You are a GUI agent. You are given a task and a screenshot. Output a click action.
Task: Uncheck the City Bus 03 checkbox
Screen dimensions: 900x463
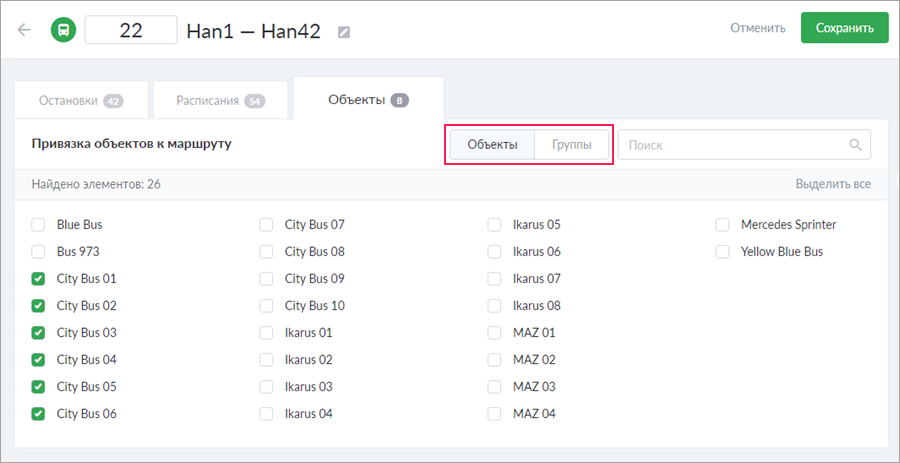tap(39, 333)
